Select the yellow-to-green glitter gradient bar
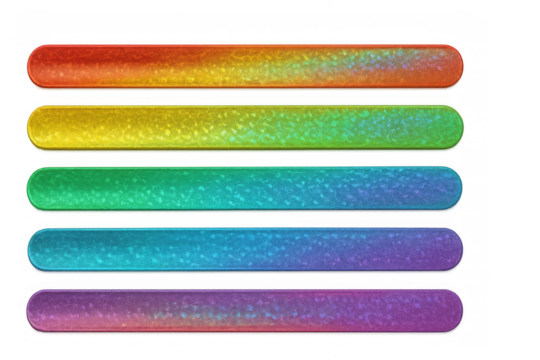The height and width of the screenshot is (360, 540). pyautogui.click(x=245, y=127)
